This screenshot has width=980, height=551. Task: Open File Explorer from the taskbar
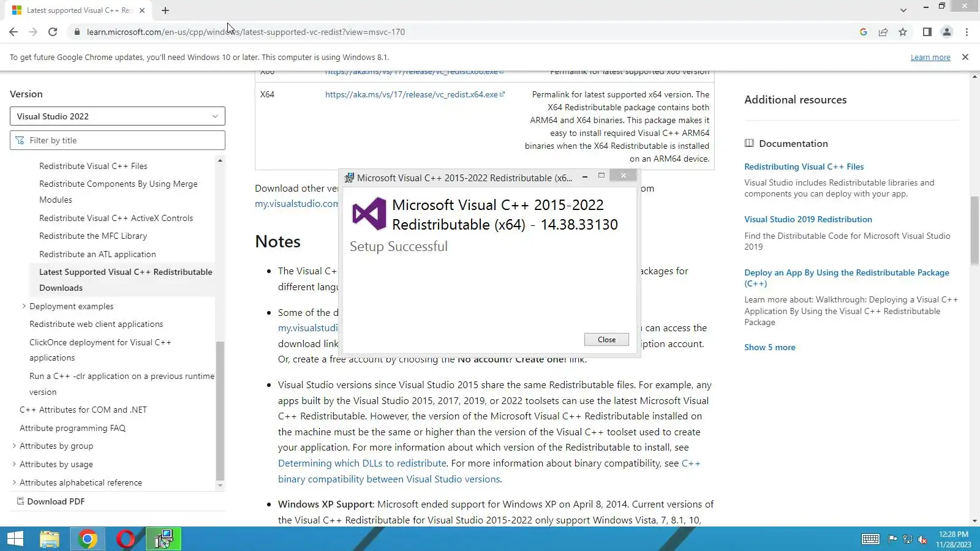tap(50, 539)
